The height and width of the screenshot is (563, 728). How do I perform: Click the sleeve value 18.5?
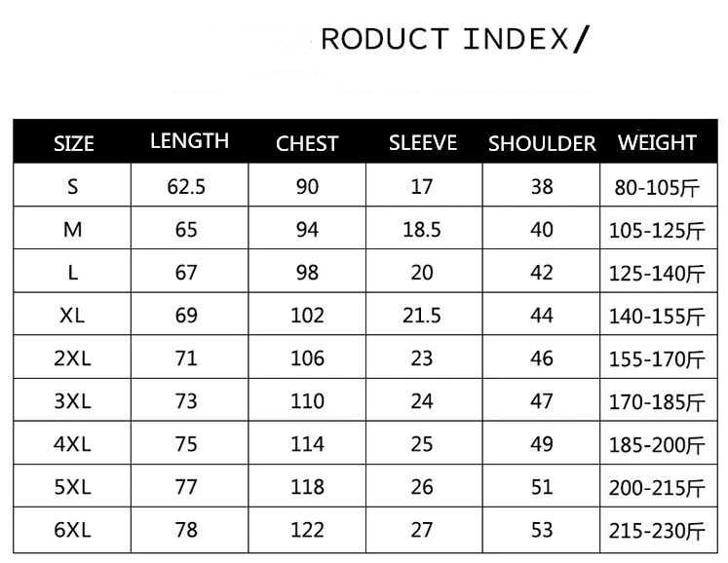pyautogui.click(x=422, y=229)
